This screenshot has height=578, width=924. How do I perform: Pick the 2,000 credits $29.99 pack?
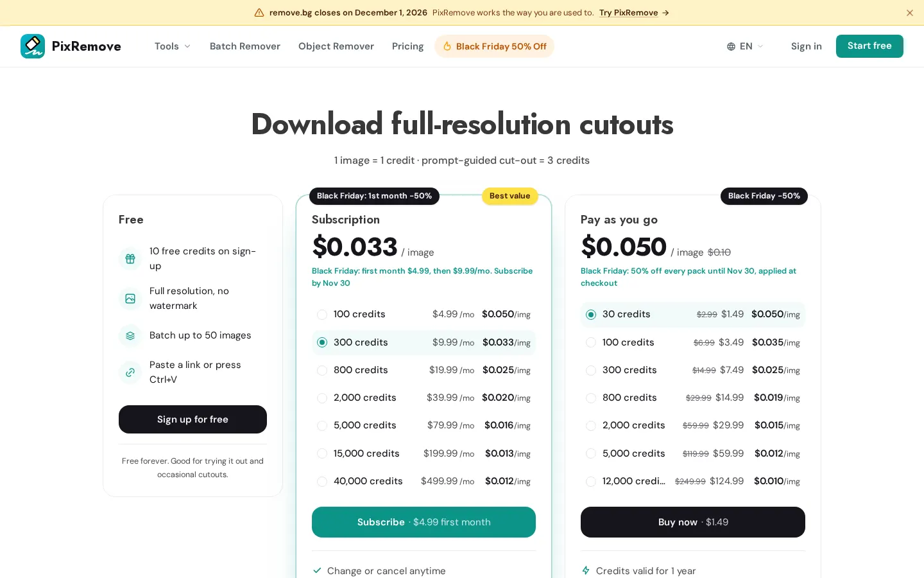693,425
